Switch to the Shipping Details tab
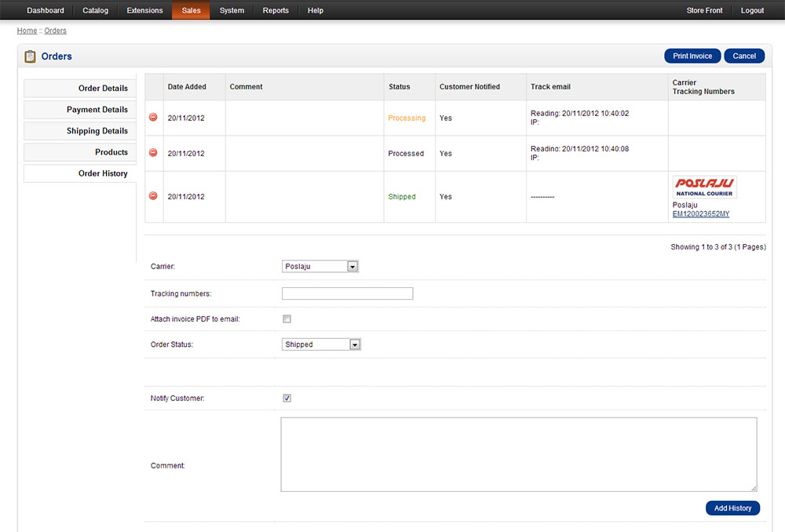The width and height of the screenshot is (785, 532). [x=80, y=130]
